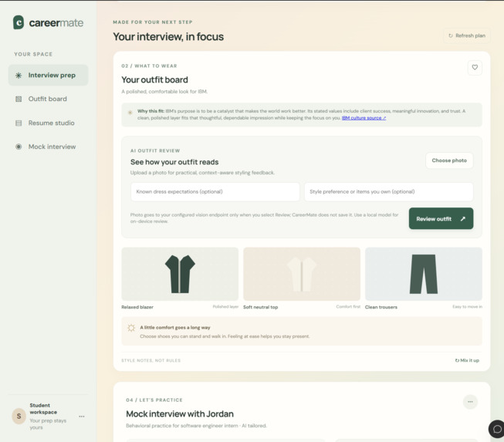
Task: Click the 'Relaxed blazer' caption
Action: pos(137,307)
